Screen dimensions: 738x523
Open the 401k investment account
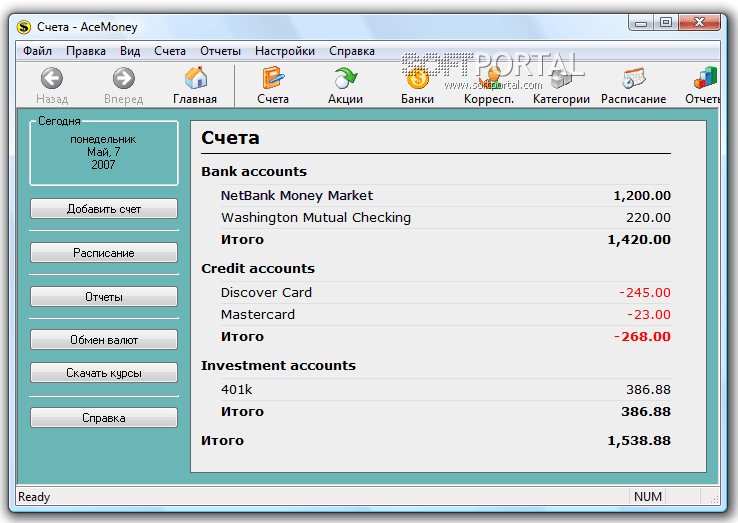point(237,390)
